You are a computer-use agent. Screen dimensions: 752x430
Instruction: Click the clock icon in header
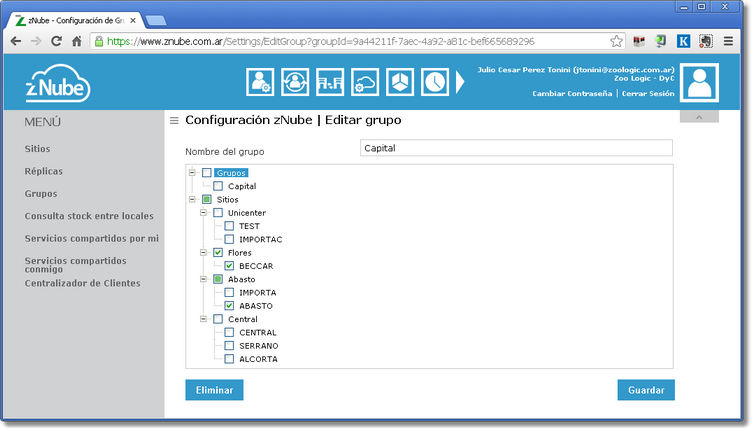pyautogui.click(x=434, y=82)
